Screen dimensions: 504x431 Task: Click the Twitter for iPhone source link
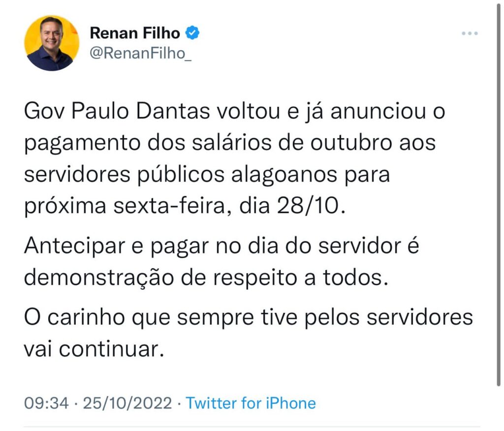(x=251, y=403)
